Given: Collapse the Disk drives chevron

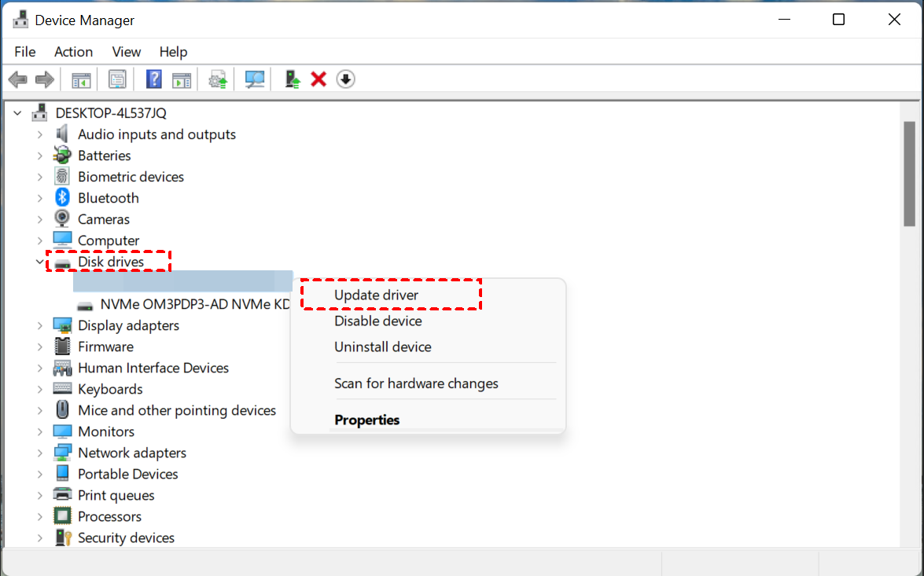Looking at the screenshot, I should point(39,262).
